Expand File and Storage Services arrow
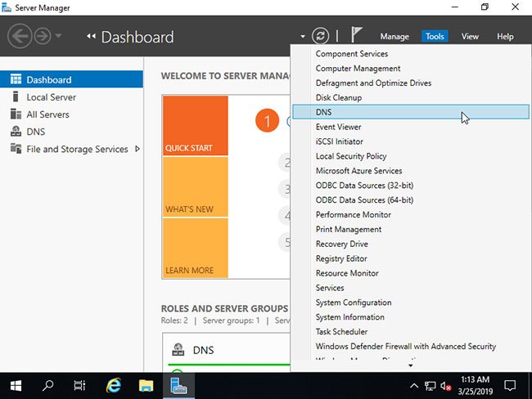 point(137,149)
